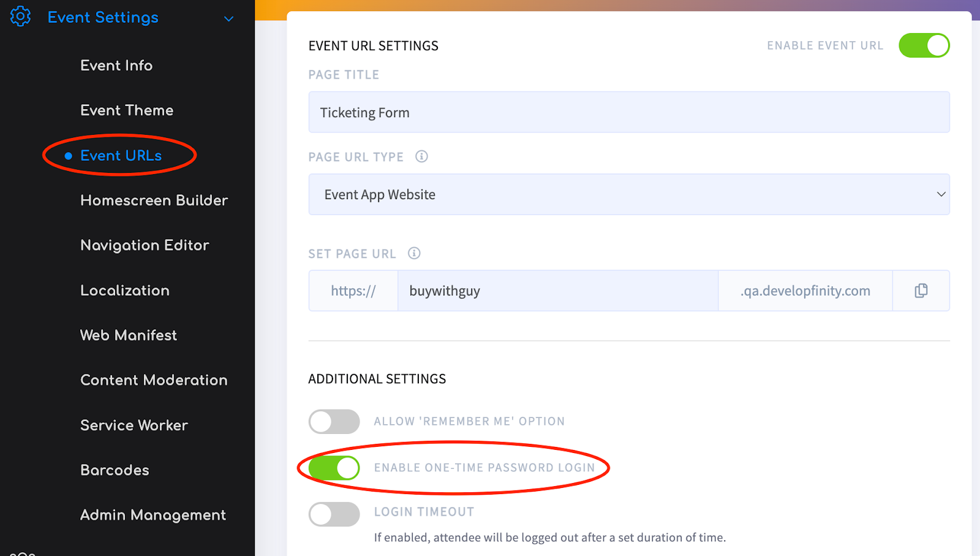This screenshot has height=556, width=980.
Task: Click the Page Title input field
Action: pos(628,112)
